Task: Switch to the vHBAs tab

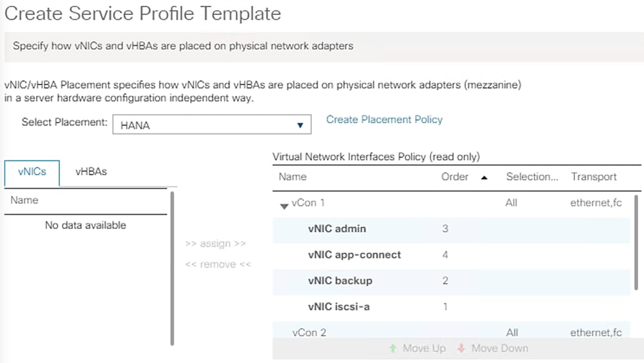Action: [91, 172]
